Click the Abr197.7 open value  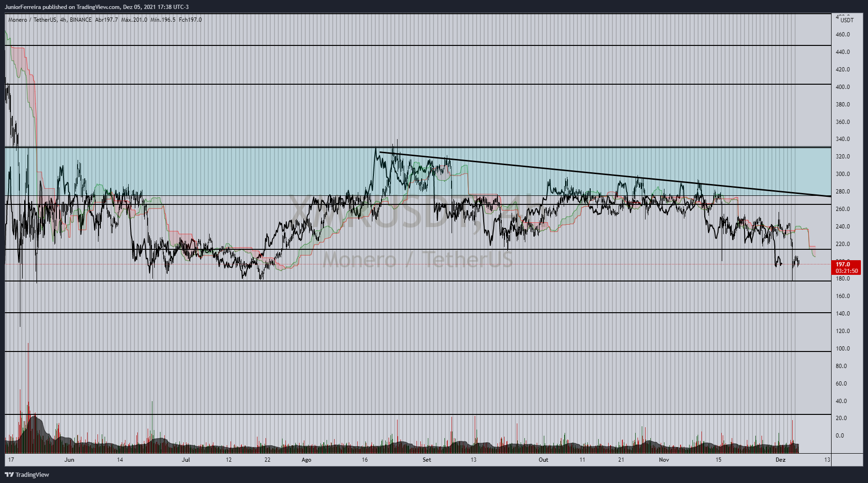106,20
